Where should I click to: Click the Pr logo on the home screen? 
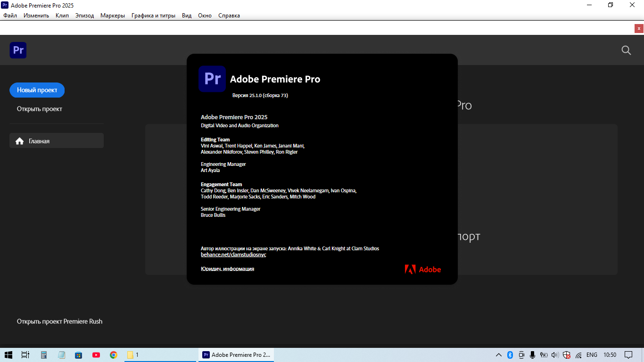tap(18, 50)
